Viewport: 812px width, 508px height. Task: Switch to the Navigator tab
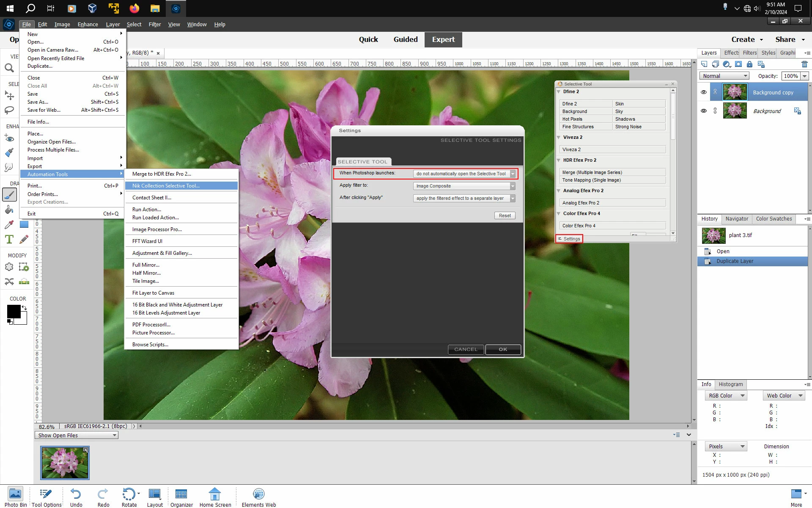[x=737, y=219]
